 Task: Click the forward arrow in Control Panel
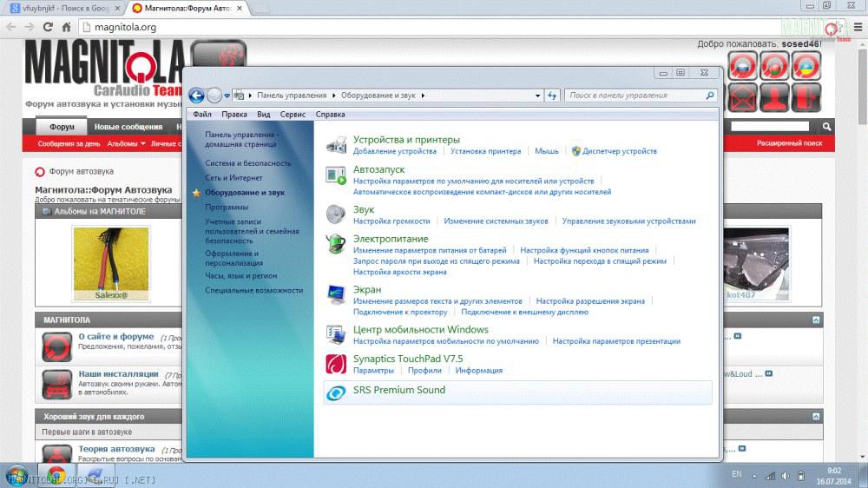point(214,96)
